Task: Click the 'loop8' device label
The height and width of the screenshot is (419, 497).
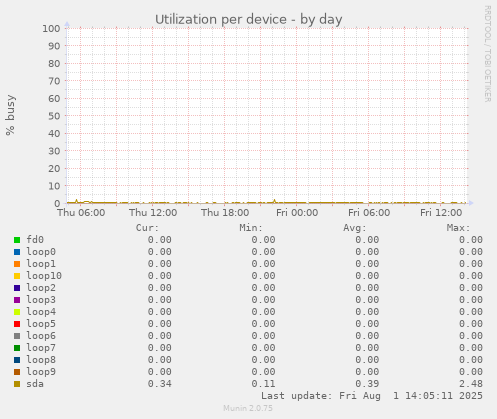Action: pos(41,360)
